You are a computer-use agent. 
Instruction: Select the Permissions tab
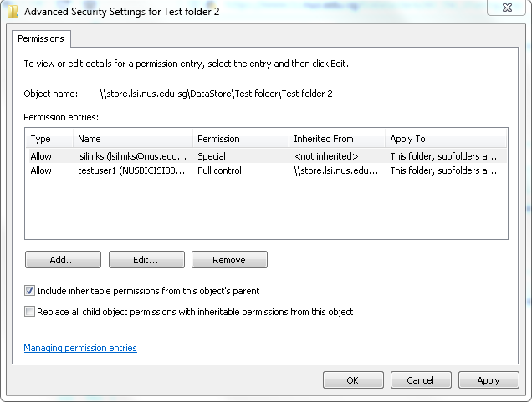point(41,38)
